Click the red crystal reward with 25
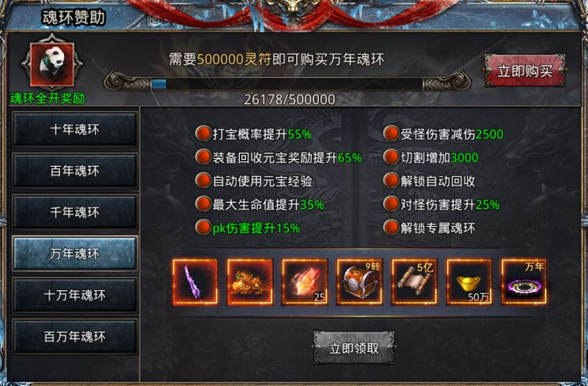588x386 pixels. [304, 282]
